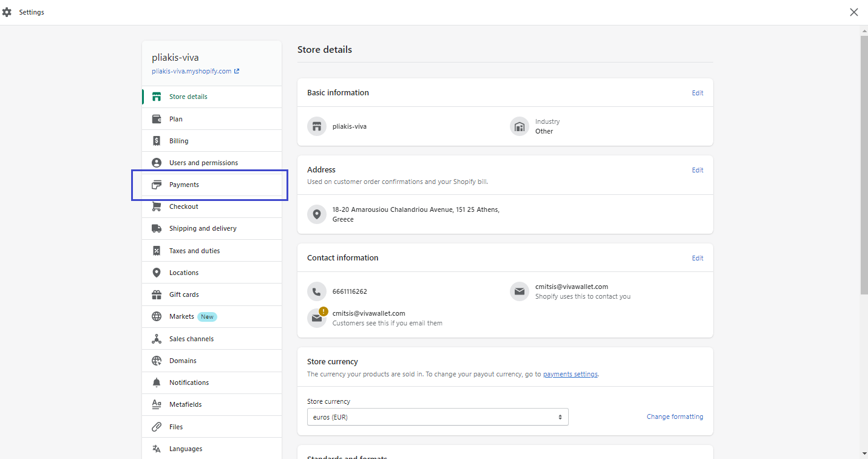Click the Billing receipt icon
Viewport: 868px width, 459px height.
click(x=157, y=141)
